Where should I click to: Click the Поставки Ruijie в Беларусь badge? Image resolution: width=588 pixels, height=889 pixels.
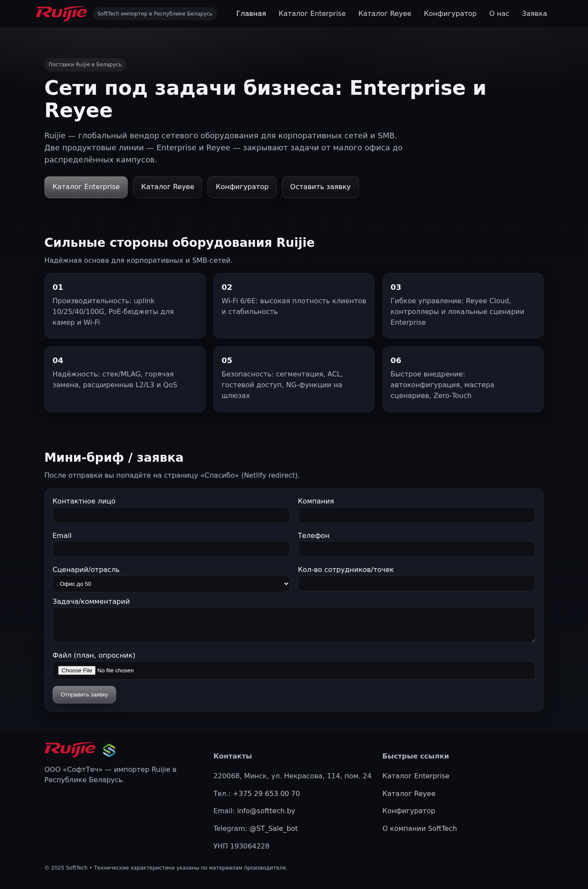point(85,65)
